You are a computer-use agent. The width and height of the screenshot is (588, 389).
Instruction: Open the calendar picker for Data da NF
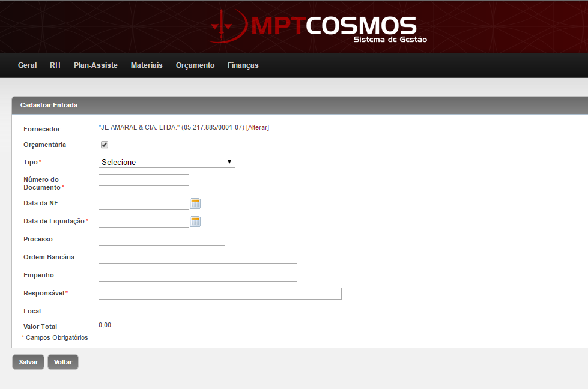[195, 204]
